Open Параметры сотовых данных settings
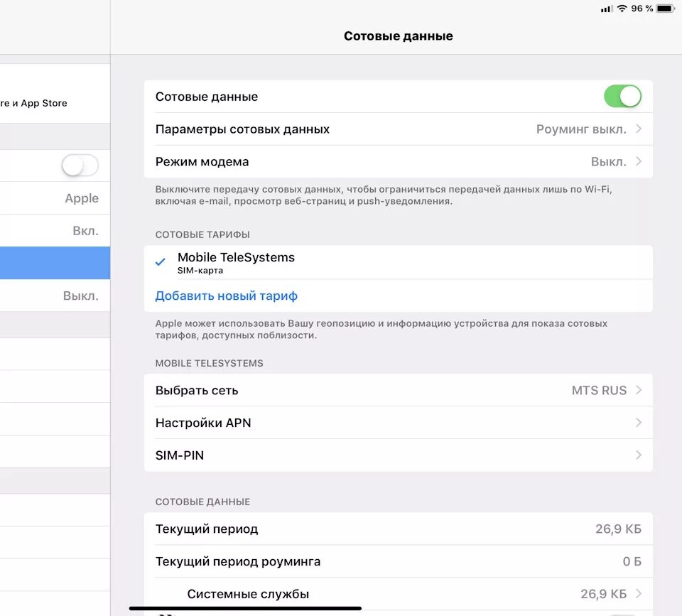This screenshot has height=616, width=682. pos(398,129)
